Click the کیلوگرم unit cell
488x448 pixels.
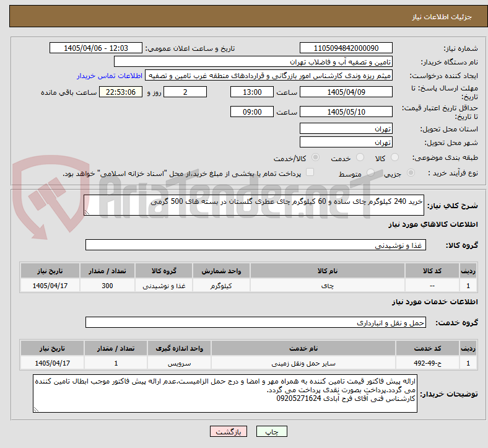click(x=221, y=285)
